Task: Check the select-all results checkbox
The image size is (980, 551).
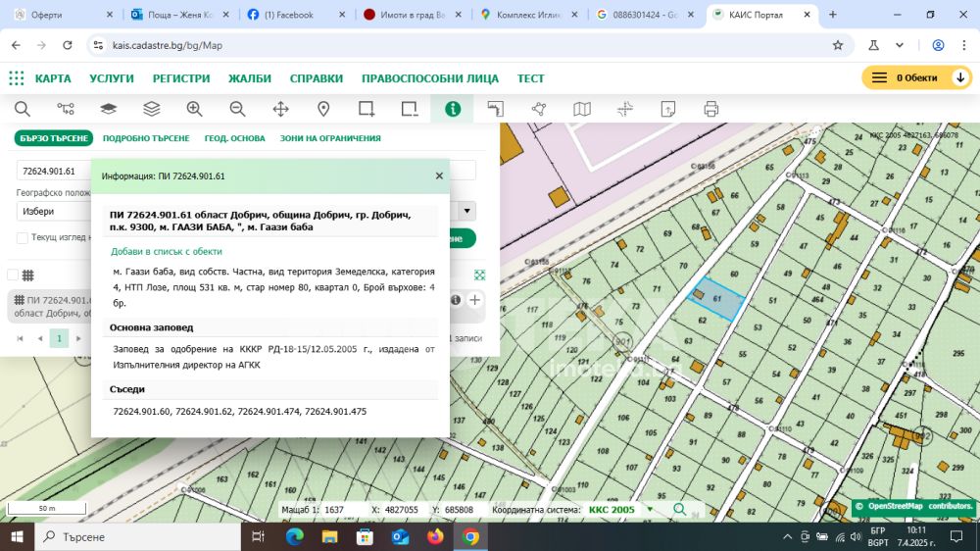Action: pos(13,275)
